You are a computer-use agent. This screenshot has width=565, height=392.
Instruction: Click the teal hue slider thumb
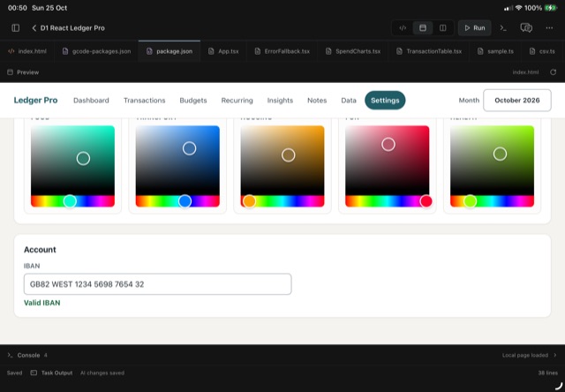click(70, 201)
